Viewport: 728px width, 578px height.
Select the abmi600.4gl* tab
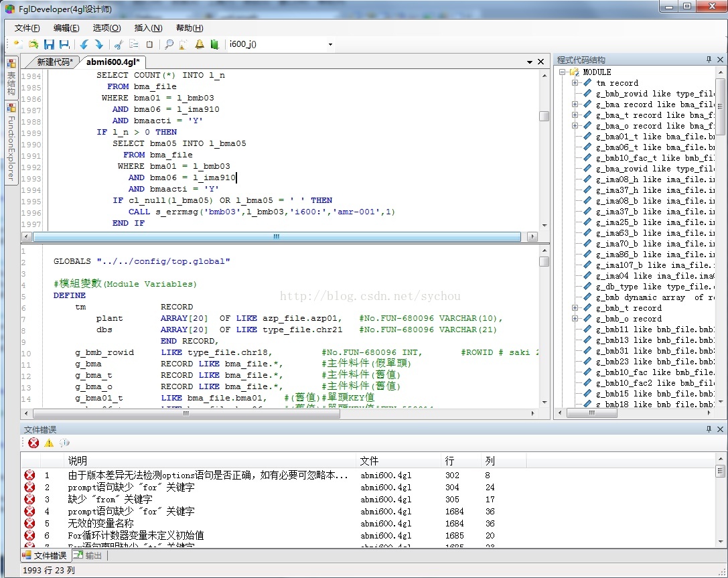[x=113, y=62]
